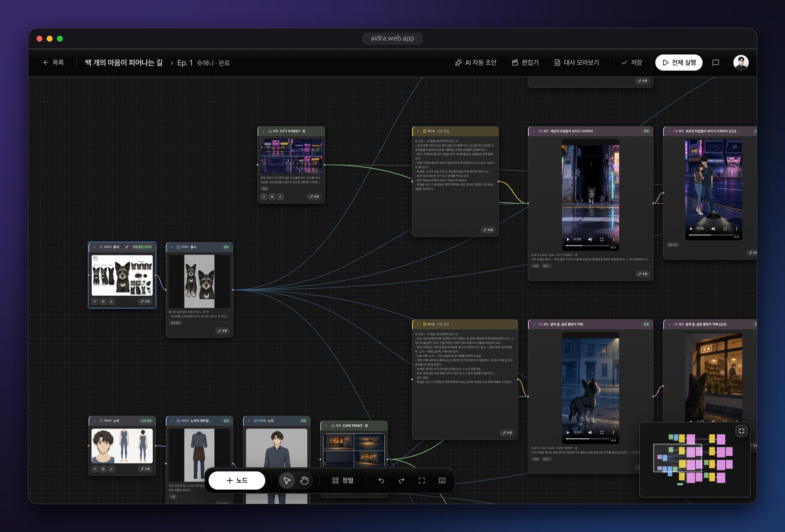Mute audio on the couple (2/2) video

pyautogui.click(x=713, y=229)
